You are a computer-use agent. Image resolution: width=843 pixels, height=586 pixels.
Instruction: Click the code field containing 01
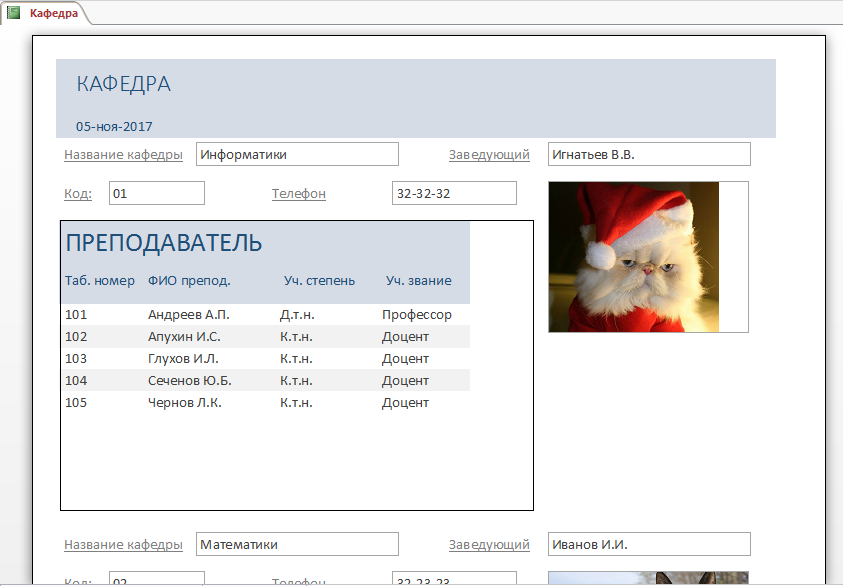coord(157,193)
